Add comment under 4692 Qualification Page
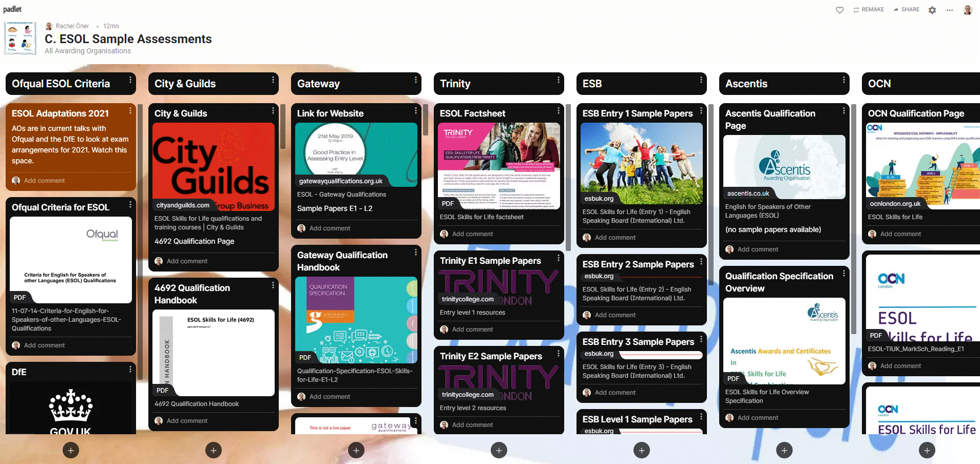Screen dimensions: 980x464 point(187,261)
